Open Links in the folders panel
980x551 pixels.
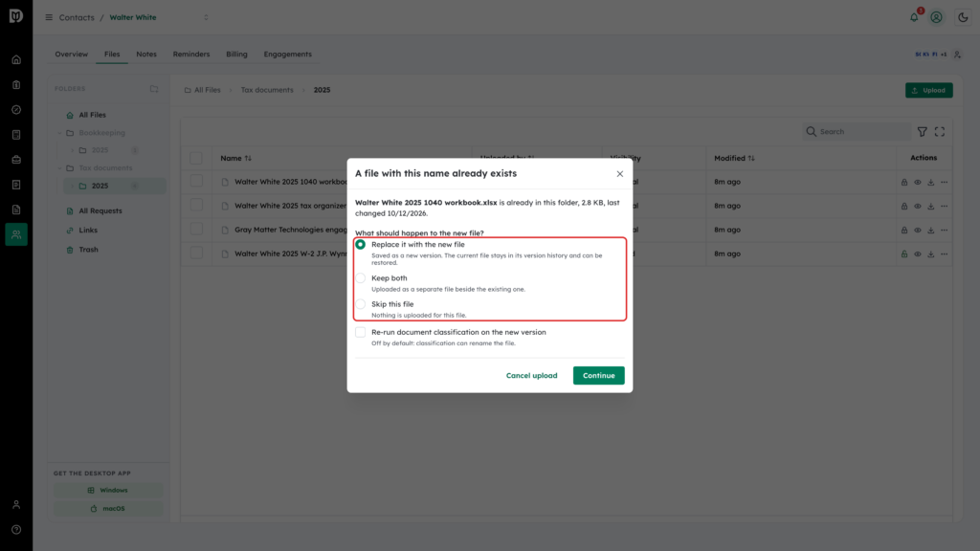click(x=88, y=231)
